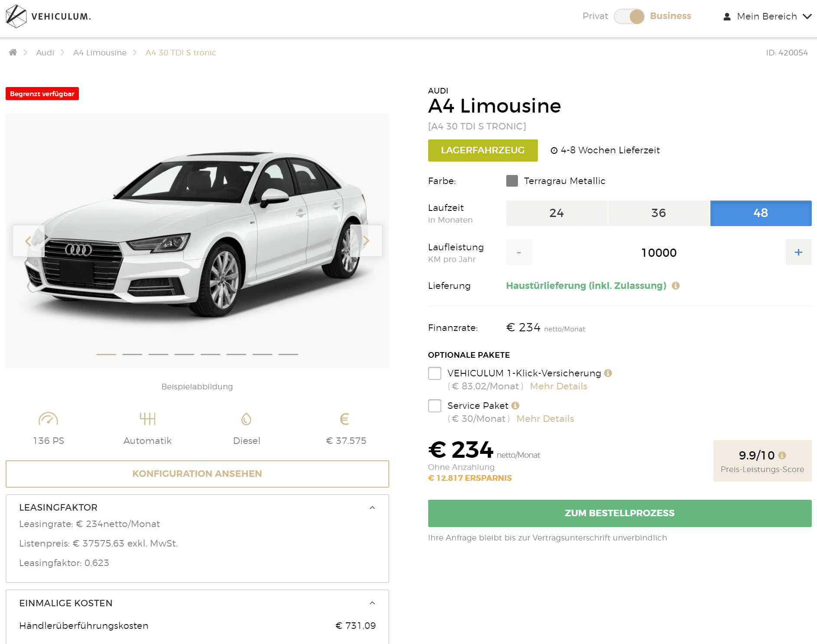Open Mehr Details for Service Paket
This screenshot has width=817, height=644.
(545, 419)
